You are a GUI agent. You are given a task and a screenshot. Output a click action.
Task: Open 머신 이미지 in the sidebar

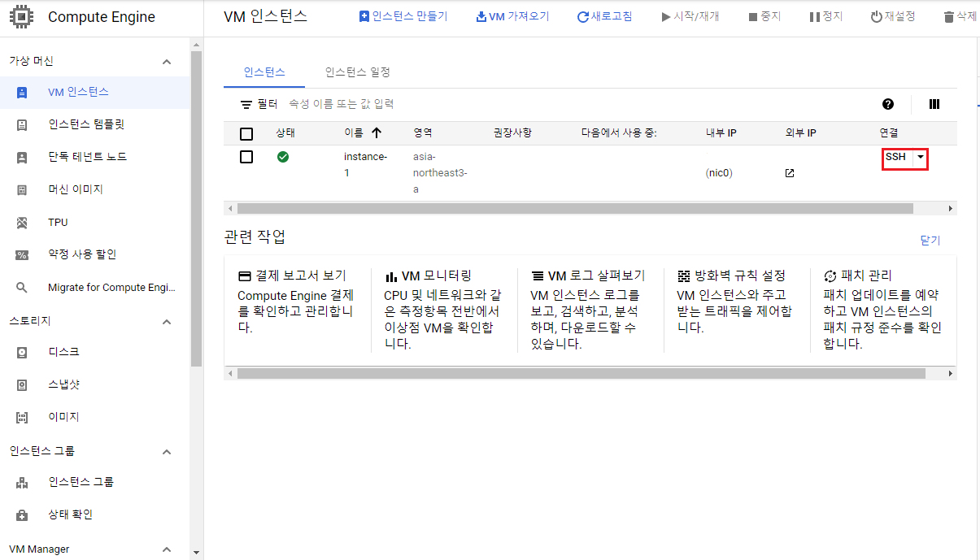pos(94,190)
